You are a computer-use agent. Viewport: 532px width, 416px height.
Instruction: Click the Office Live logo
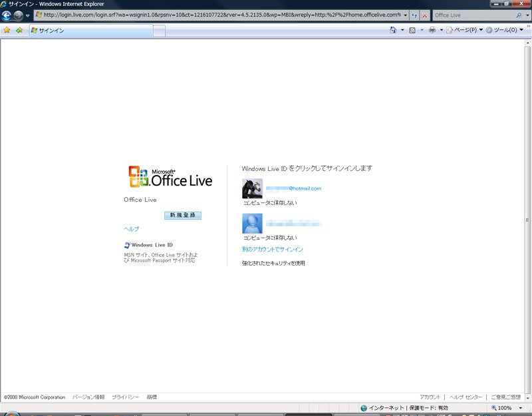pos(170,176)
